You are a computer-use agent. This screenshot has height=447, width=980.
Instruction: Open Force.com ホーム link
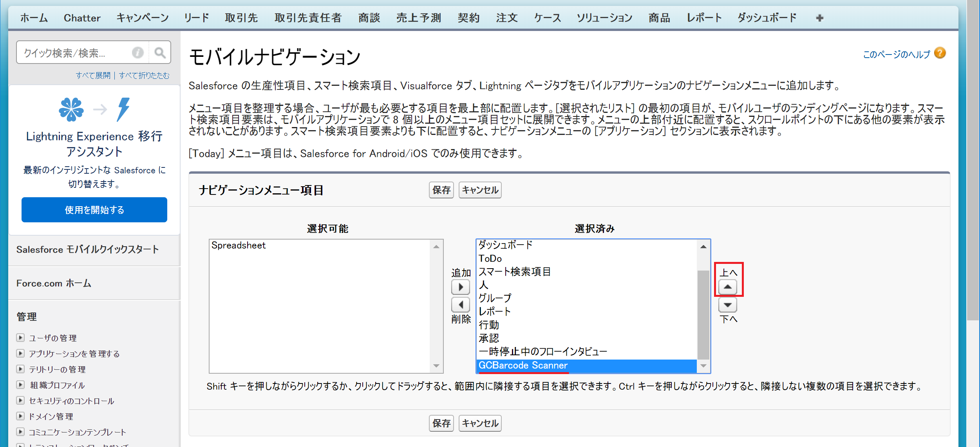point(54,283)
